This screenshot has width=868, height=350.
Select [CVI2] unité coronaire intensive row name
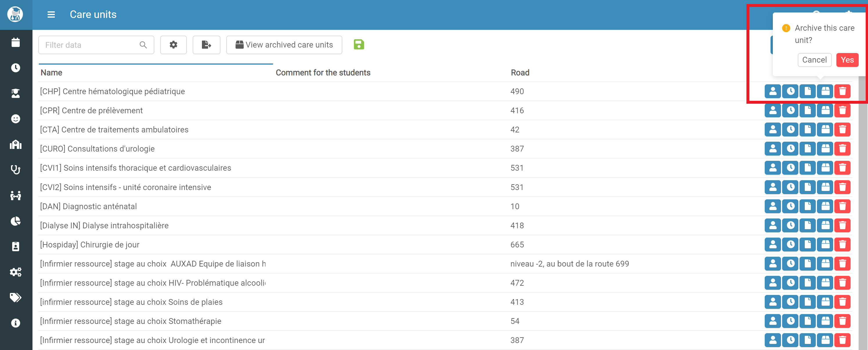[125, 187]
